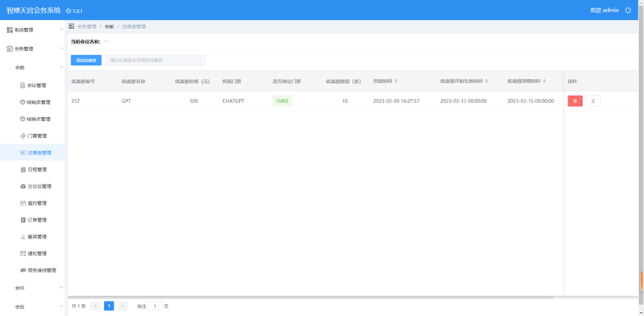This screenshot has height=316, width=644.
Task: Open 核销员管理 menu item
Action: [32, 102]
